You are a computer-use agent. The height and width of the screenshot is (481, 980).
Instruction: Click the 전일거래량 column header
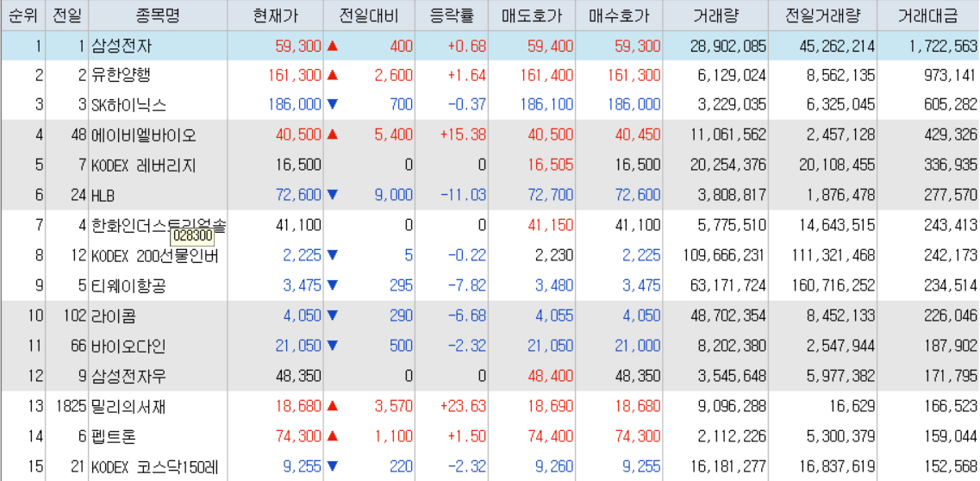tap(822, 16)
